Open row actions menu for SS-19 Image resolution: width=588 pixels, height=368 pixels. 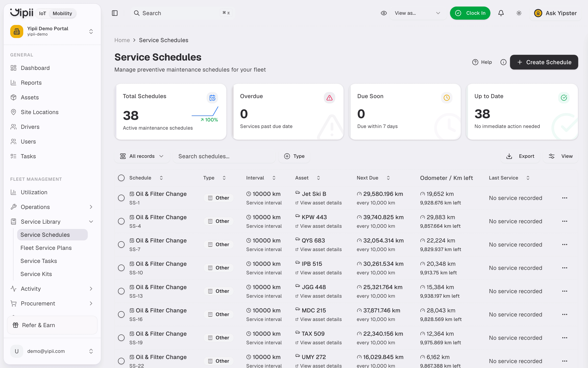[565, 338]
